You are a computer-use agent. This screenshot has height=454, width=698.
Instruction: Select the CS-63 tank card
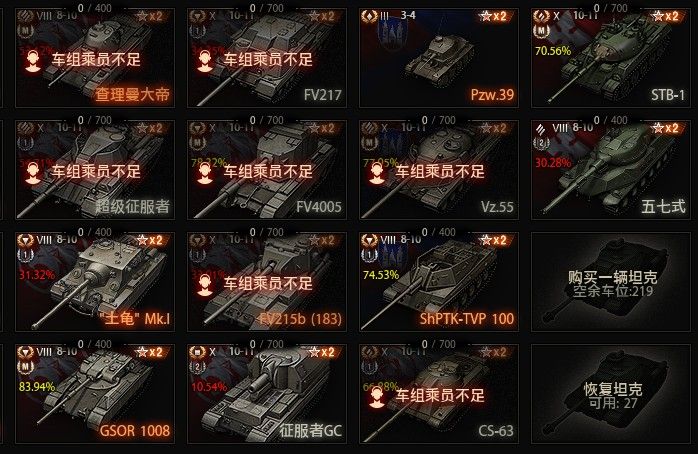438,394
